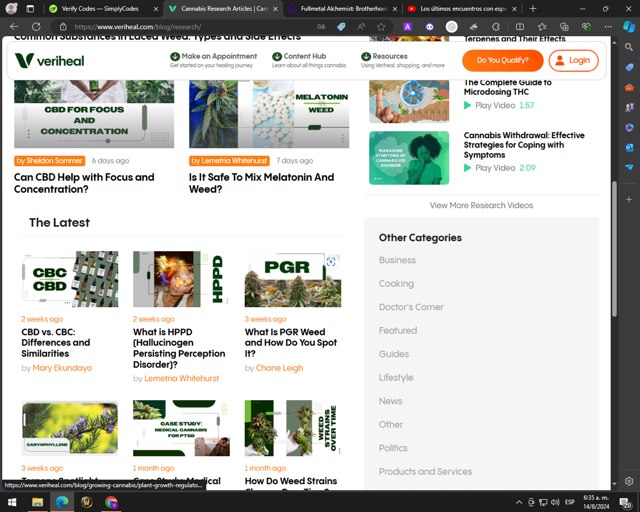Open Weed Strains Over Time thumbnail
The image size is (640, 512).
click(293, 428)
